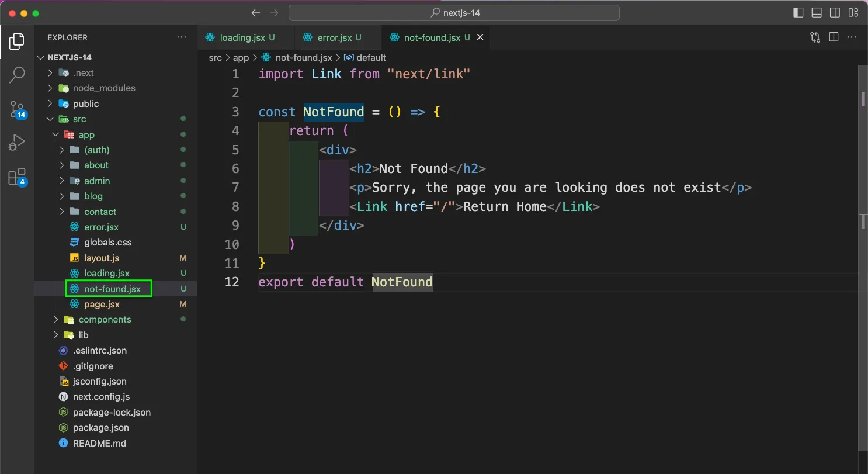Open README.md file
Screen dimensions: 868x474
(116, 443)
